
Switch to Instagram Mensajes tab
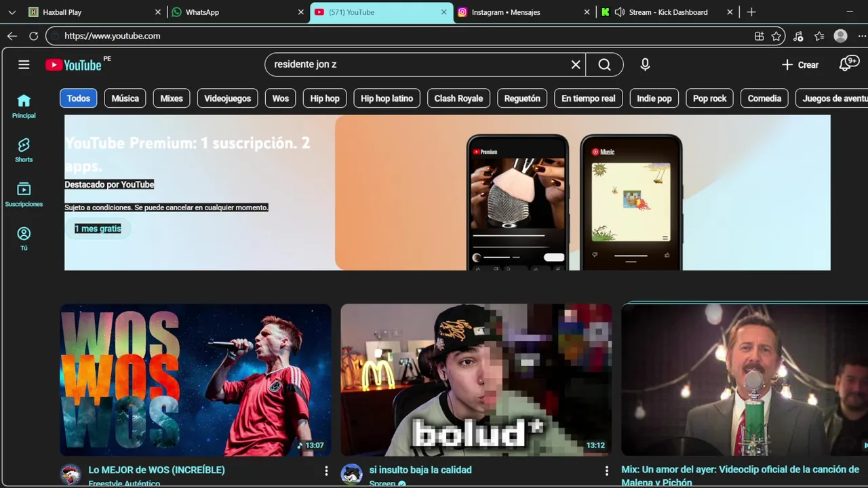coord(524,12)
